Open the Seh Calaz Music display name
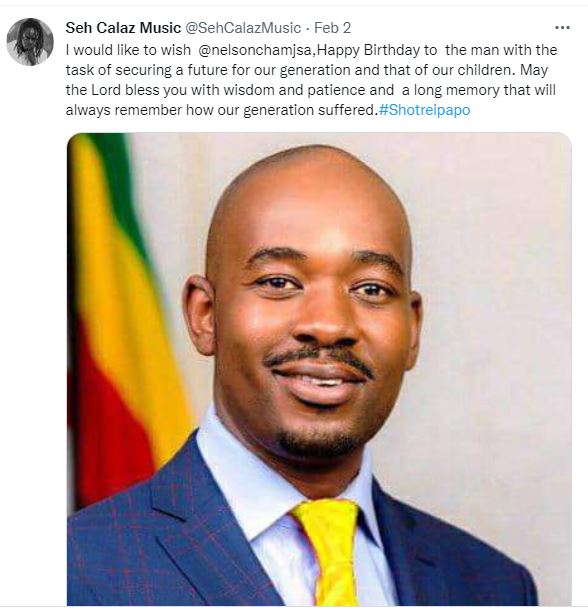This screenshot has height=611, width=588. click(123, 28)
